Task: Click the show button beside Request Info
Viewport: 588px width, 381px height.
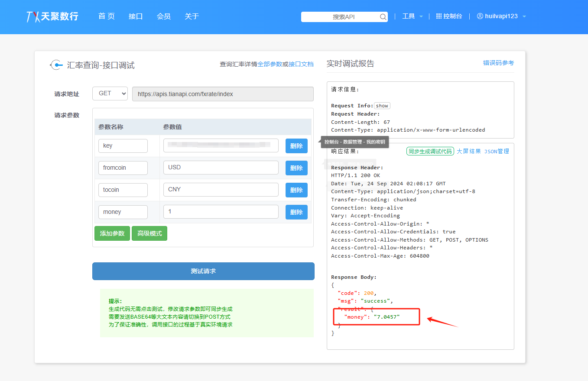Action: (382, 106)
